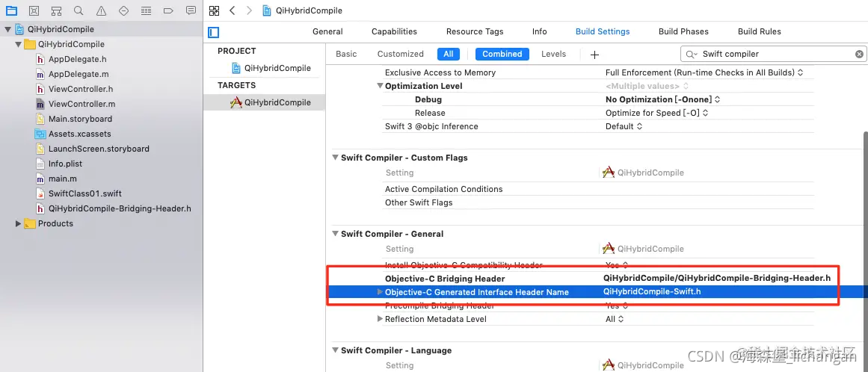Select the Build Settings tab
868x372 pixels.
tap(603, 31)
